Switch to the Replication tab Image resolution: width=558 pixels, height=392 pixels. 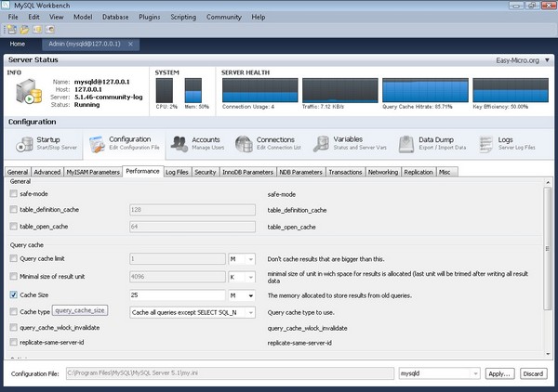coord(418,172)
